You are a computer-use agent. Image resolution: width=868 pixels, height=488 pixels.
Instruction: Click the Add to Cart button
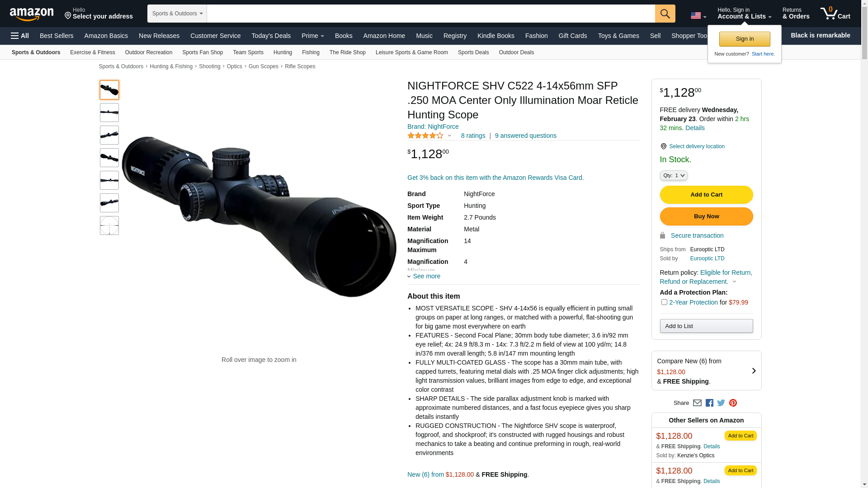click(x=706, y=195)
